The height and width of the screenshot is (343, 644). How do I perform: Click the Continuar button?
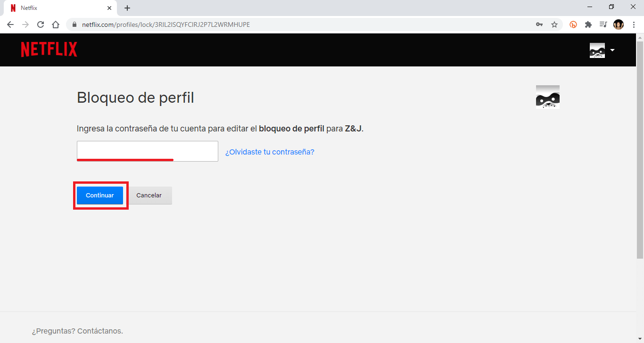100,196
